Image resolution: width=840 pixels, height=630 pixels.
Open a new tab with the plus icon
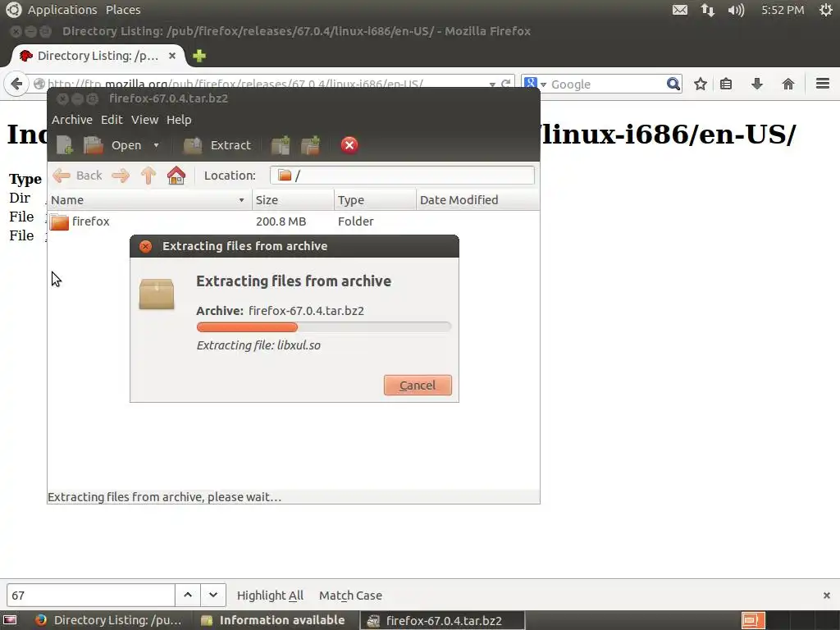point(199,56)
